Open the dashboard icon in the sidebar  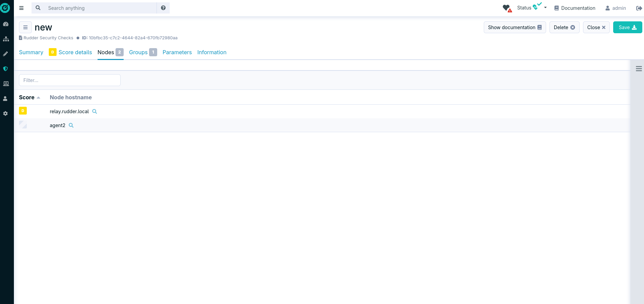pyautogui.click(x=6, y=24)
